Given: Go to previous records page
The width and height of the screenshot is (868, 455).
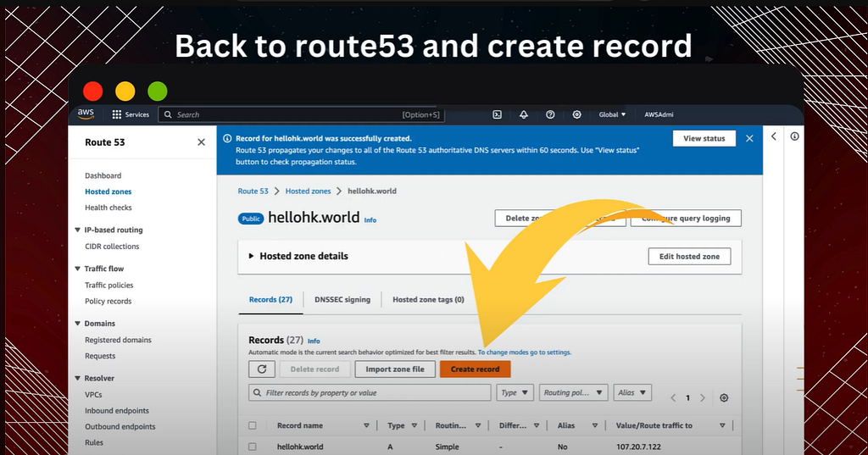Looking at the screenshot, I should coord(673,398).
